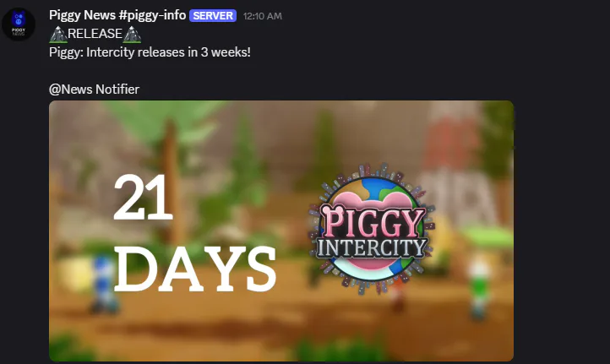Click the DAYS word in the image

click(x=195, y=269)
